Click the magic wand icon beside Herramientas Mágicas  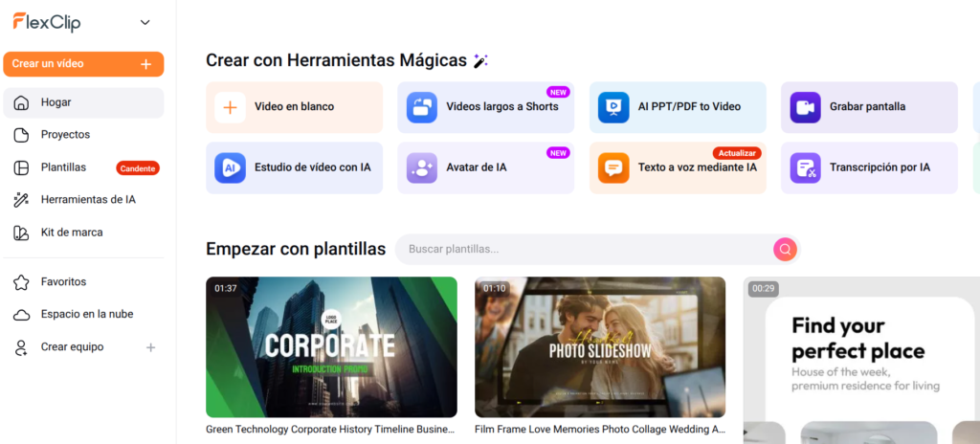480,60
